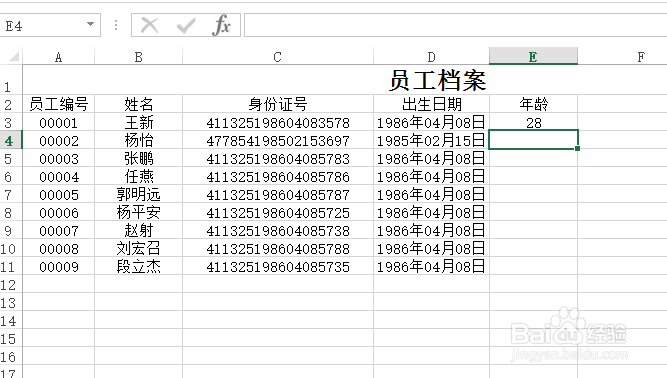The width and height of the screenshot is (667, 378).
Task: Click the name cell 段立杰
Action: pyautogui.click(x=139, y=266)
